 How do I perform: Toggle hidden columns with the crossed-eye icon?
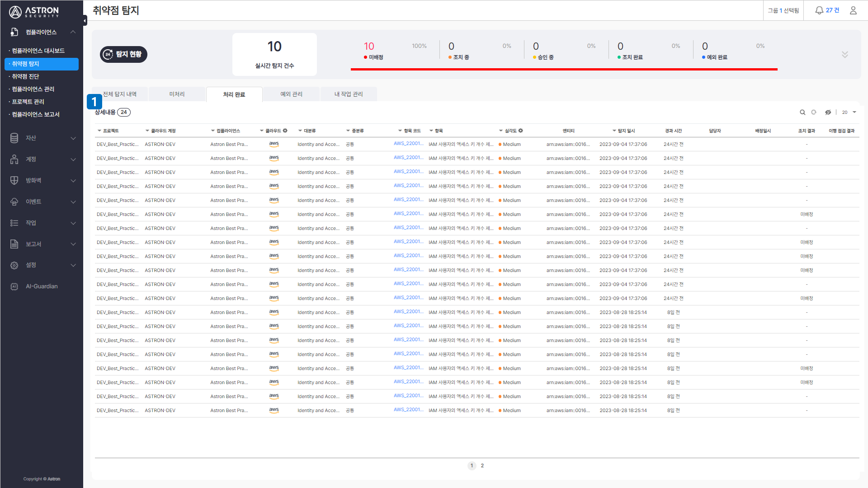click(x=828, y=113)
